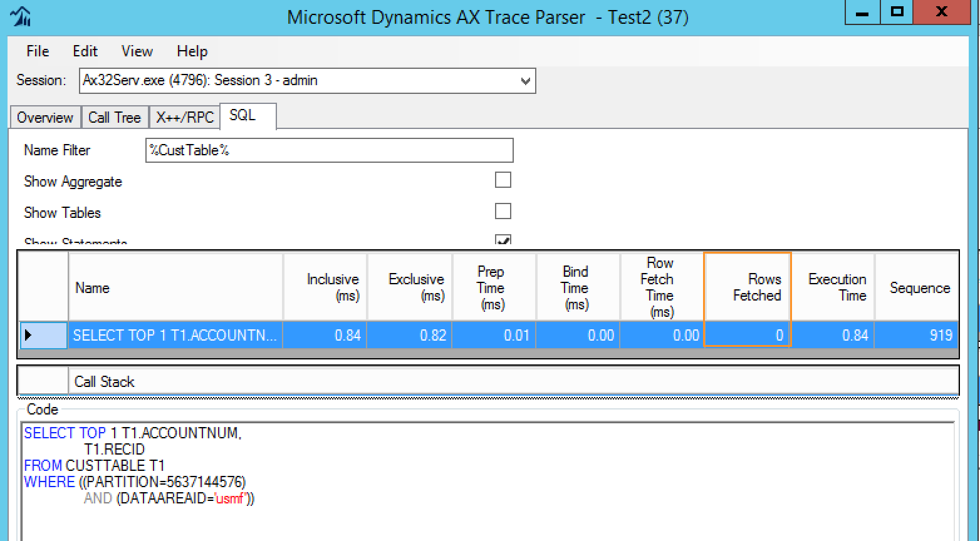Screen dimensions: 980x541
Task: Sort by the Sequence column header
Action: pyautogui.click(x=916, y=287)
